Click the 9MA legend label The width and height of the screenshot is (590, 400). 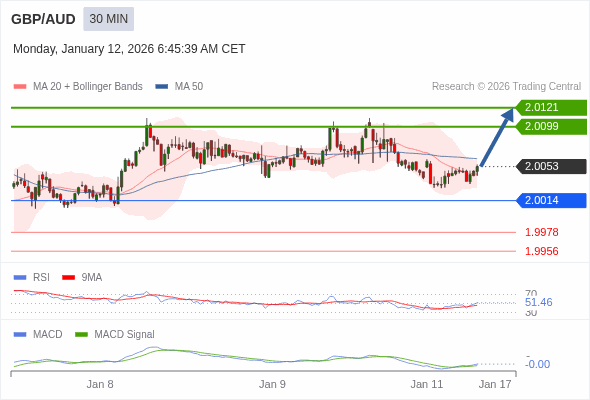(x=92, y=278)
